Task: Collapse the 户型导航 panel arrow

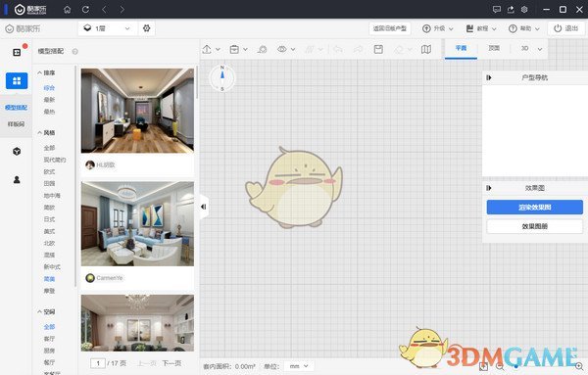Action: (x=489, y=77)
